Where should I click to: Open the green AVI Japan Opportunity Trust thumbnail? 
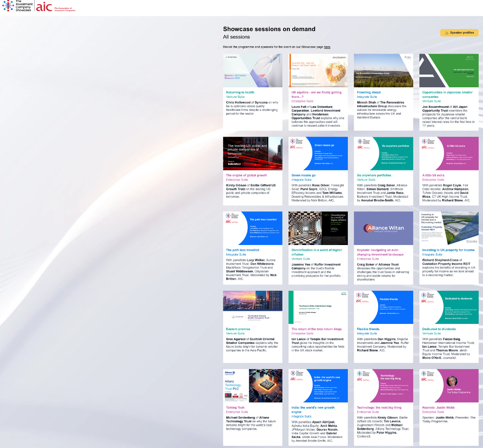[x=449, y=70]
